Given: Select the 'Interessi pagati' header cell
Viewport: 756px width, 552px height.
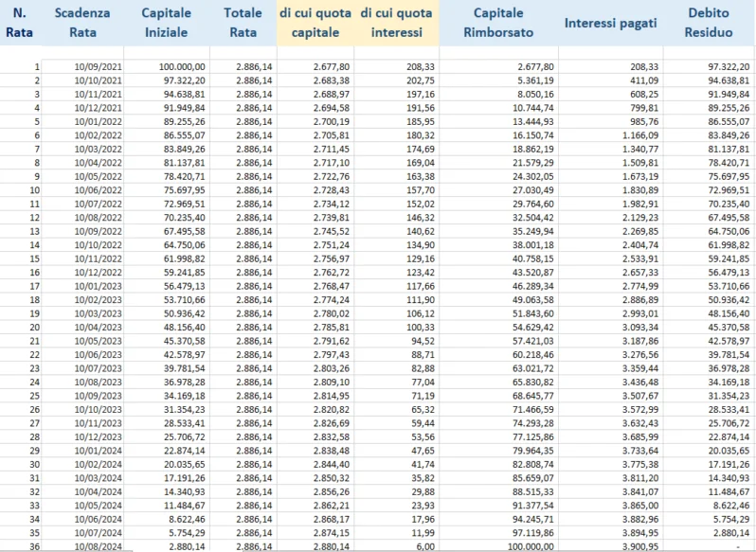Looking at the screenshot, I should point(610,23).
